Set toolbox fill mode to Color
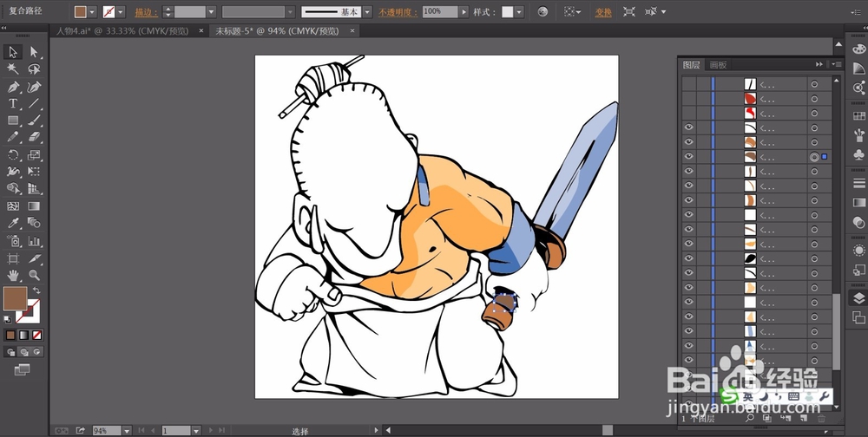868x437 pixels. click(10, 335)
